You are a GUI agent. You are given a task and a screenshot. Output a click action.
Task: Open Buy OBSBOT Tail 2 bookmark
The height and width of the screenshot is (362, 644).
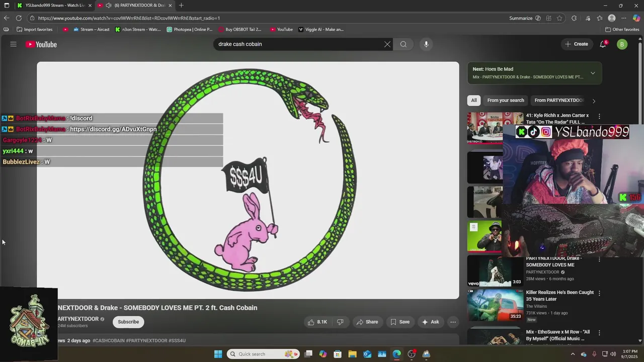(x=239, y=29)
